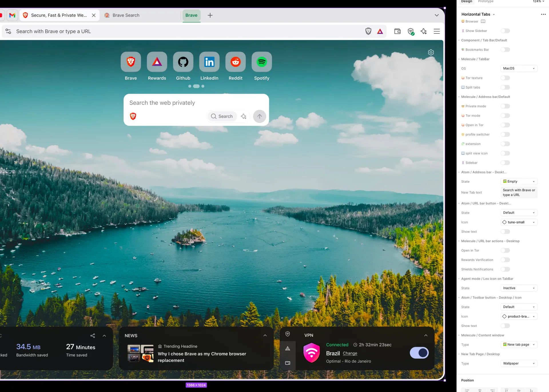
Task: Click the VPN shield toolbar icon
Action: coord(411,31)
